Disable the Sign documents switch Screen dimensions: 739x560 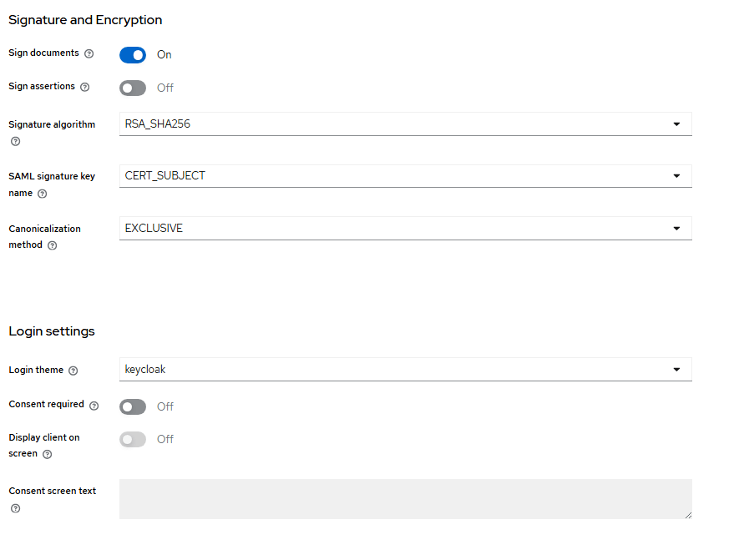[133, 55]
